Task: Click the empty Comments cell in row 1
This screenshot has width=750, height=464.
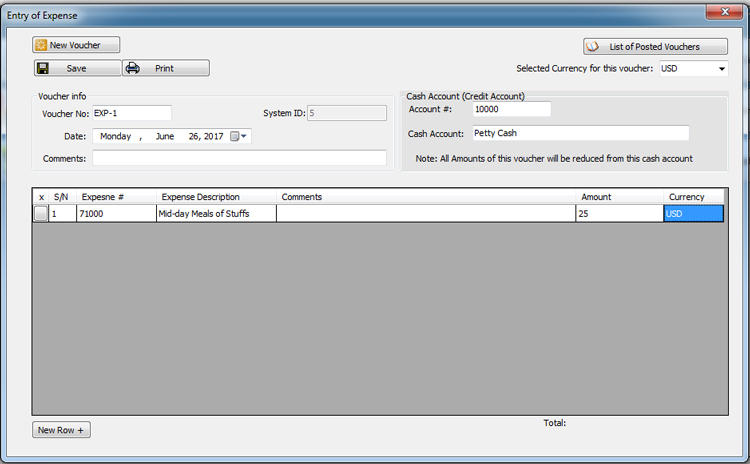Action: (426, 214)
